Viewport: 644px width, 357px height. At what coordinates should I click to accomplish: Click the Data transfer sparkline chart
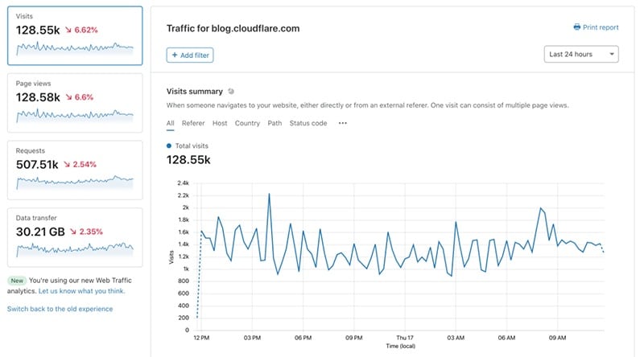[75, 249]
